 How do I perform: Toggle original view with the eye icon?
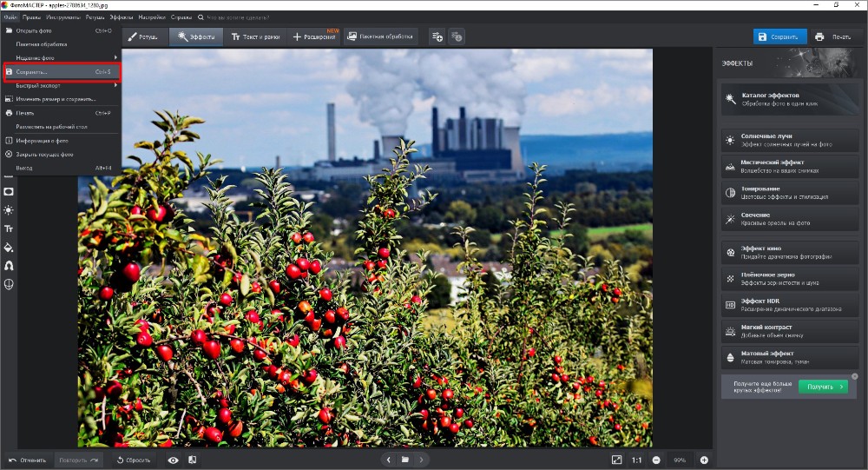(173, 460)
